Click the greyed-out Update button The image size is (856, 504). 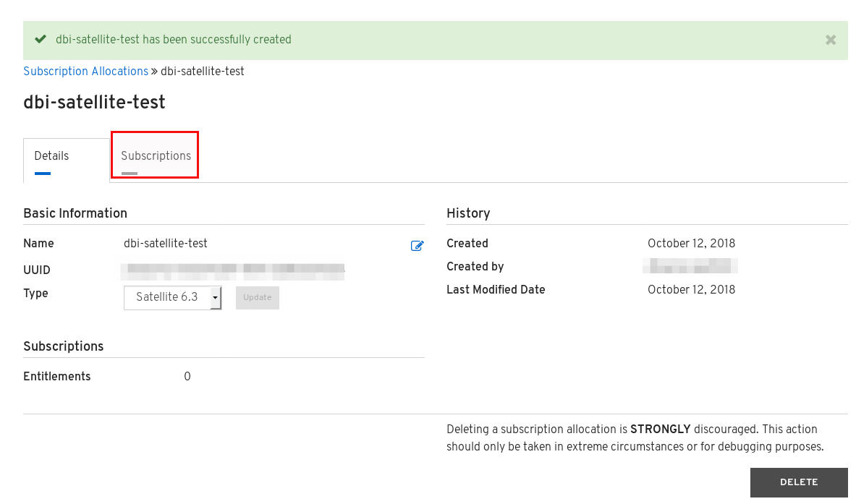point(257,297)
